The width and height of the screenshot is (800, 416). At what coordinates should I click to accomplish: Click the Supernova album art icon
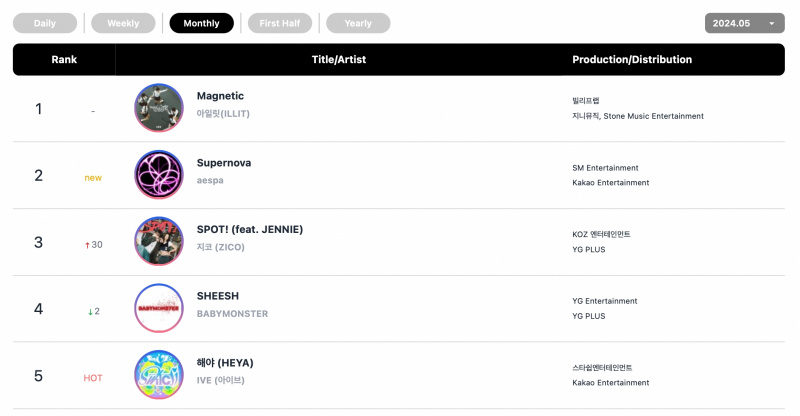(159, 175)
